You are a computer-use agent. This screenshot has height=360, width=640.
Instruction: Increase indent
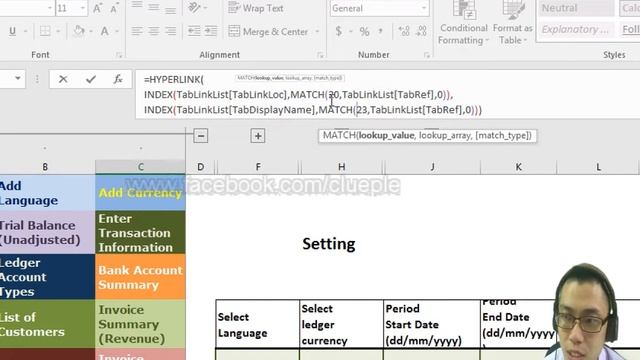[x=211, y=31]
